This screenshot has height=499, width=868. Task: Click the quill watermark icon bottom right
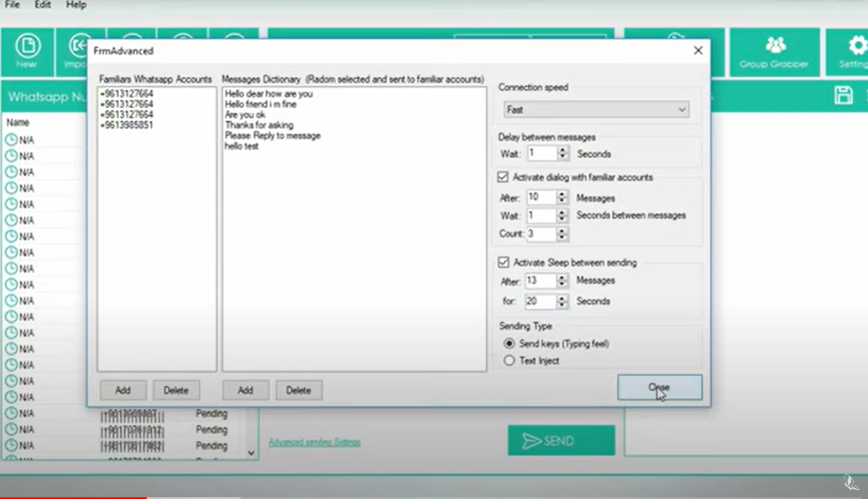click(x=851, y=483)
